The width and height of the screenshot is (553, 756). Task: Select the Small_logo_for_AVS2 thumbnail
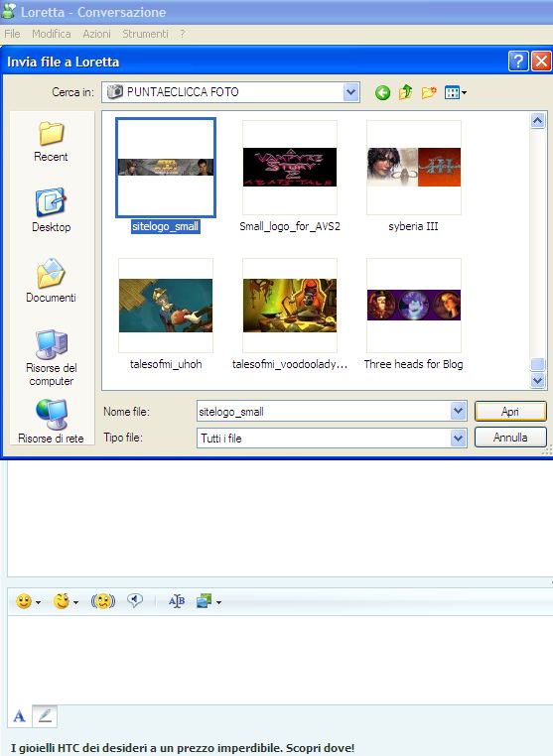[290, 168]
